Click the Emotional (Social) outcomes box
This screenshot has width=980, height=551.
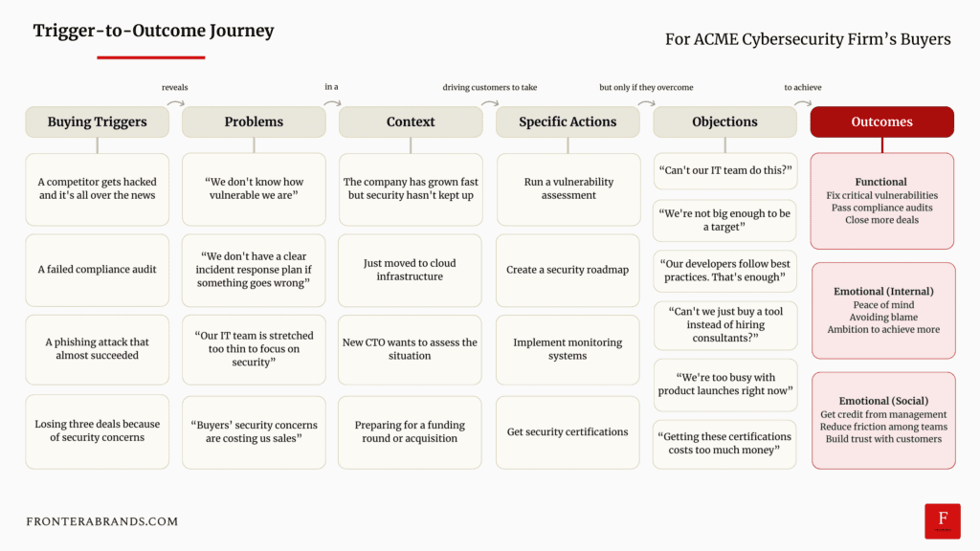click(x=882, y=420)
